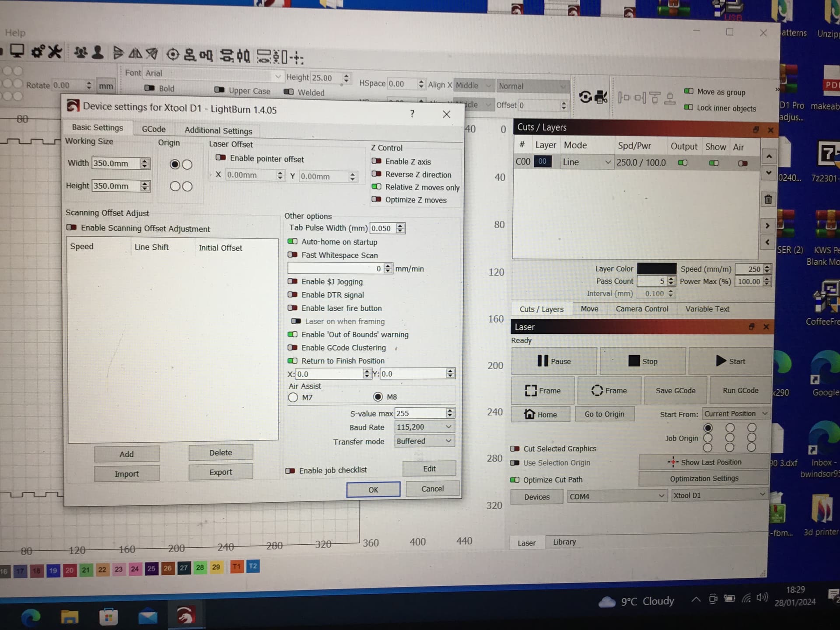
Task: Toggle Enable Z axis switch
Action: (x=376, y=161)
